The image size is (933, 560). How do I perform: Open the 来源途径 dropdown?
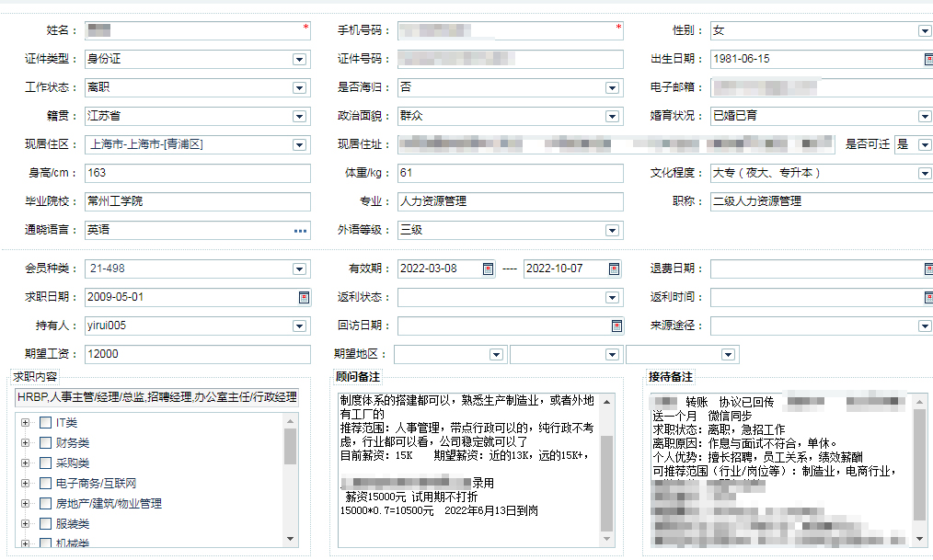click(x=925, y=326)
